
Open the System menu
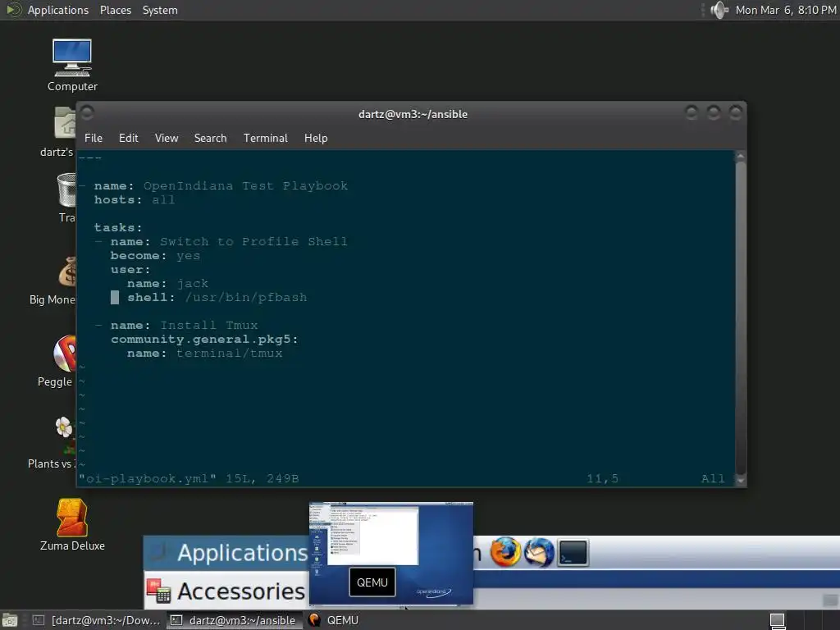160,10
